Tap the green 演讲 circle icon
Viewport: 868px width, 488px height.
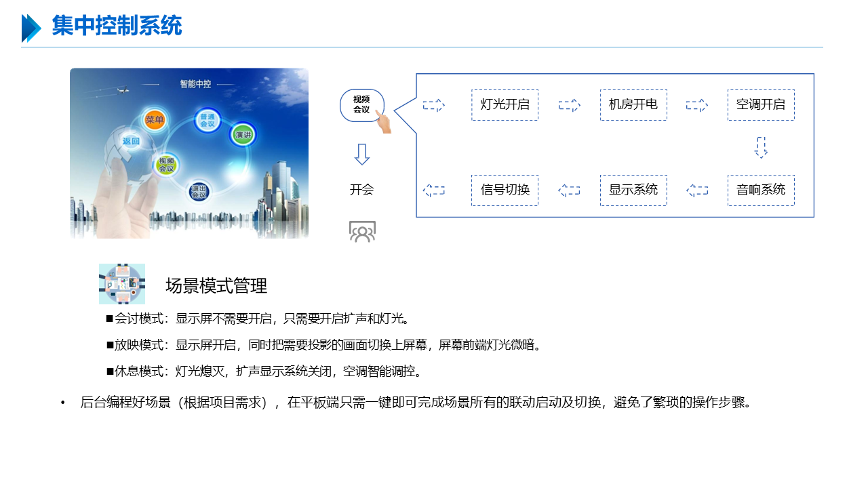(x=243, y=135)
